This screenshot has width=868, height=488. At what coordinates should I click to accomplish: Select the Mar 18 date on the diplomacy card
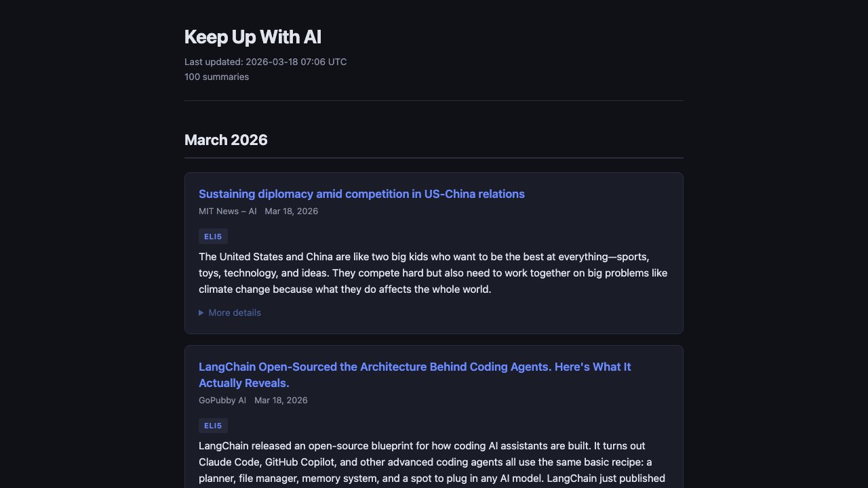coord(291,211)
